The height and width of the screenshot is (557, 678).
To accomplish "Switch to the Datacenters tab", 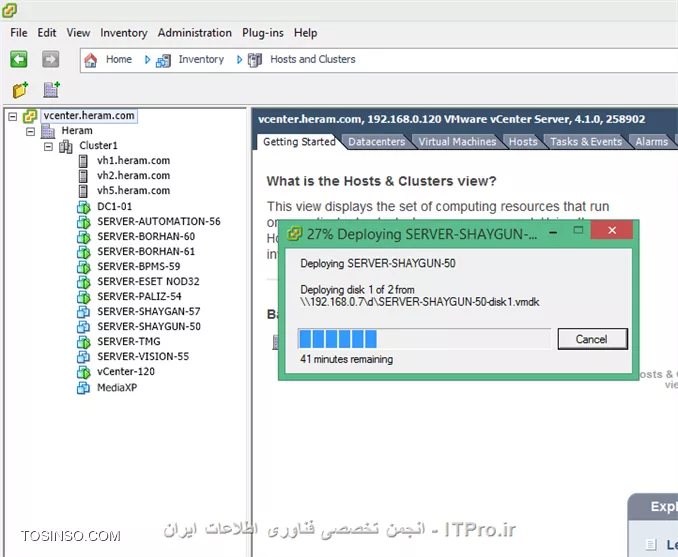I will [x=377, y=142].
